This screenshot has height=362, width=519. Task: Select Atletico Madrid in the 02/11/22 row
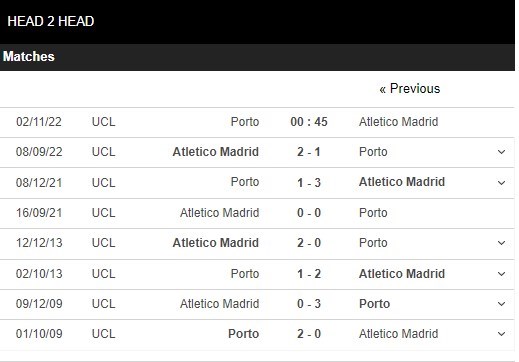pyautogui.click(x=399, y=122)
